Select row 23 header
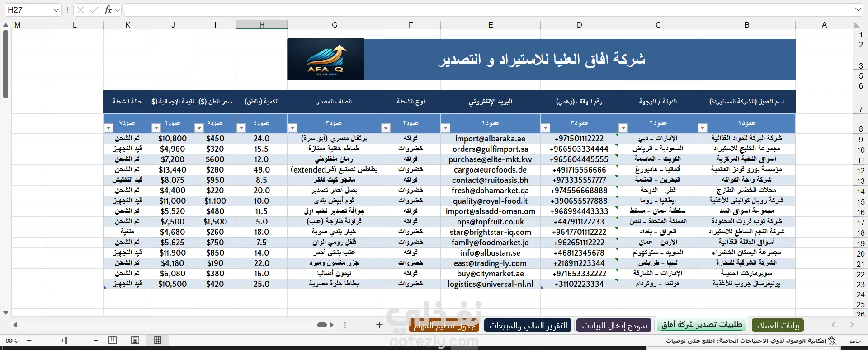 (x=861, y=285)
